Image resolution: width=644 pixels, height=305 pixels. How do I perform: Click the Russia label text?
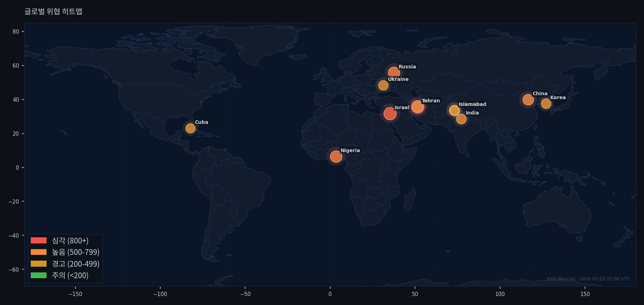click(407, 67)
